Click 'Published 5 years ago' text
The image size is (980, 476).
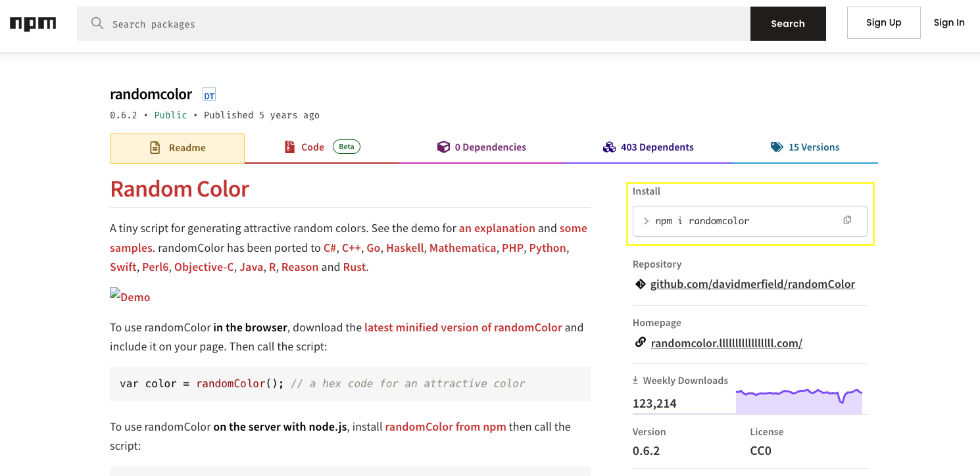pos(262,115)
